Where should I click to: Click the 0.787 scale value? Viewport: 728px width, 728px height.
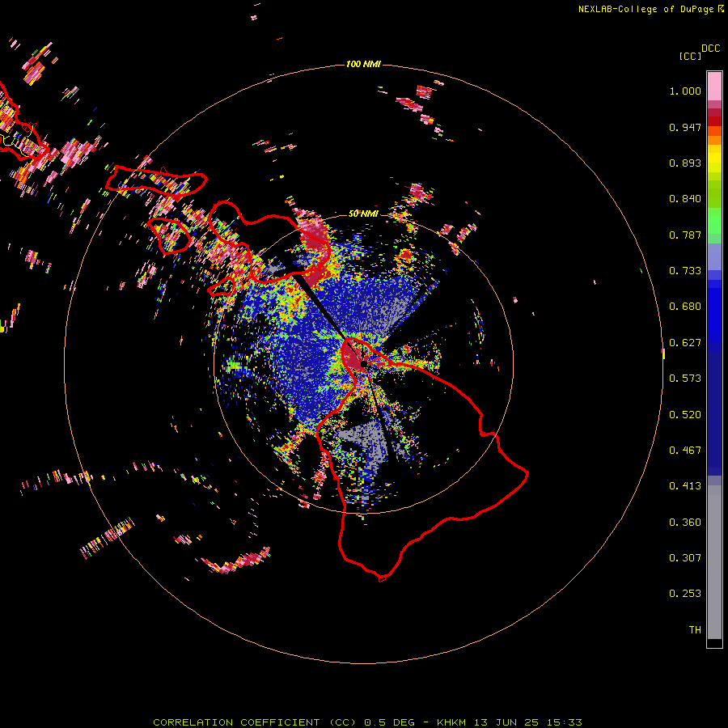[x=685, y=235]
